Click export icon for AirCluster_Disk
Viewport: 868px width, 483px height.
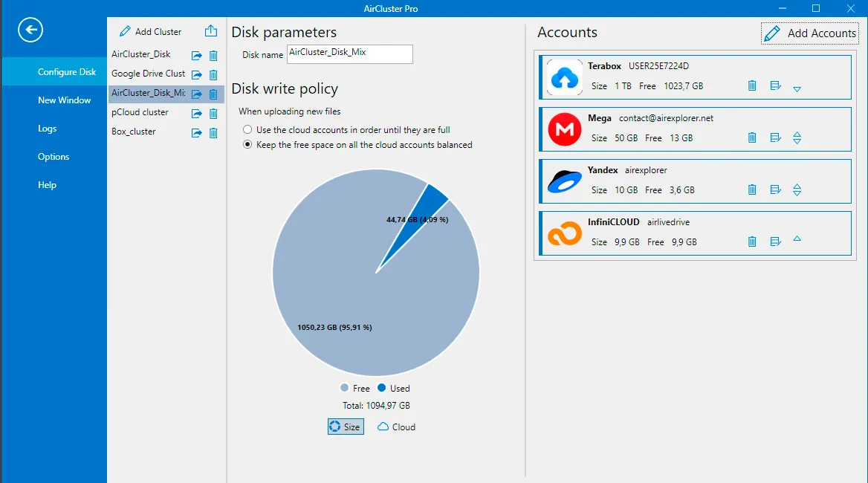196,55
